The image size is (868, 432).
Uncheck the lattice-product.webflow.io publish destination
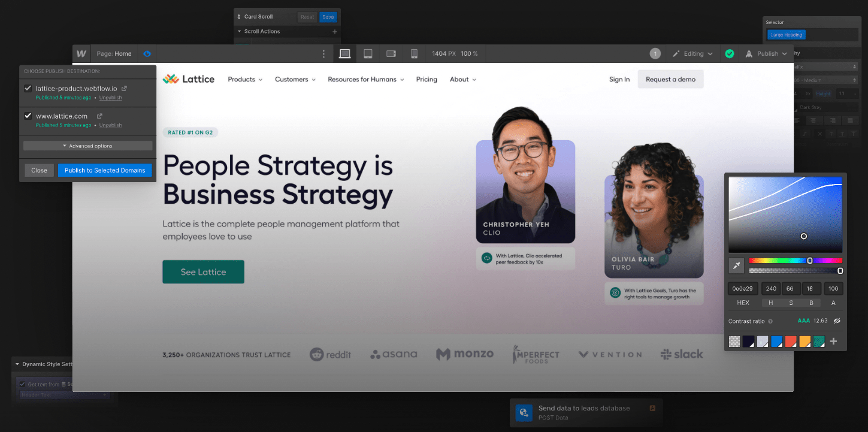pyautogui.click(x=28, y=87)
